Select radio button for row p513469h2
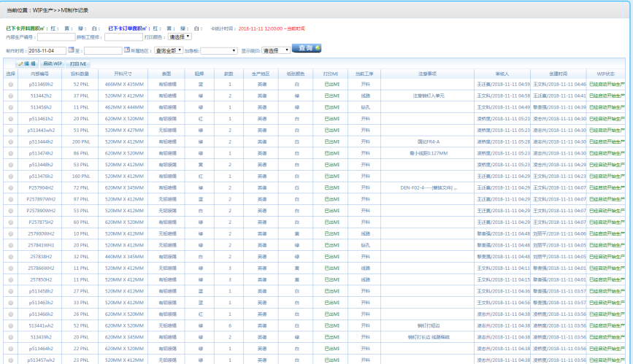This screenshot has height=364, width=633. (x=10, y=85)
